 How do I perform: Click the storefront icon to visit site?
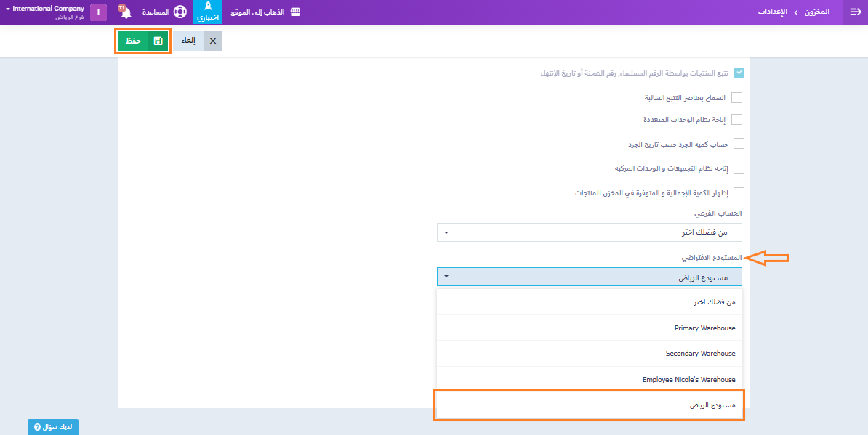click(x=295, y=12)
